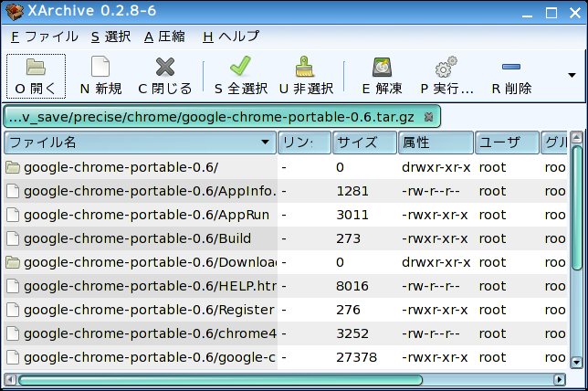
Task: Select the google-chrome-portable-0.6/AppInfo row
Action: [286, 191]
